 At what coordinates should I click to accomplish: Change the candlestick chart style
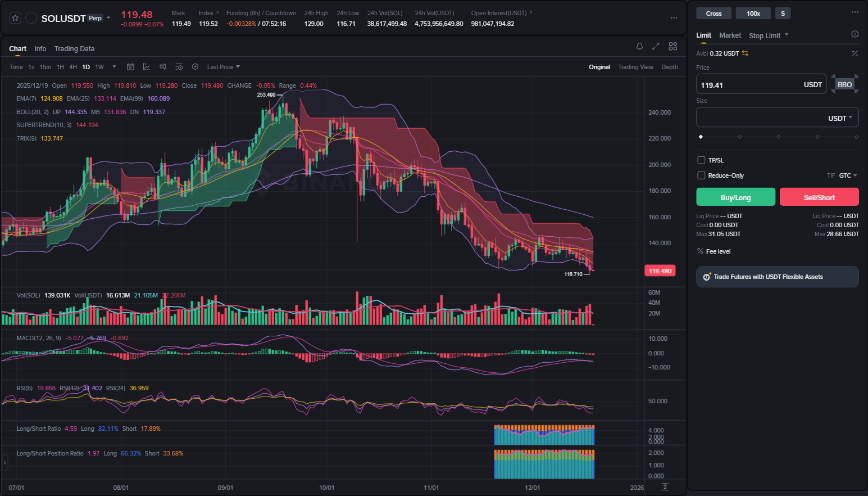[x=163, y=67]
